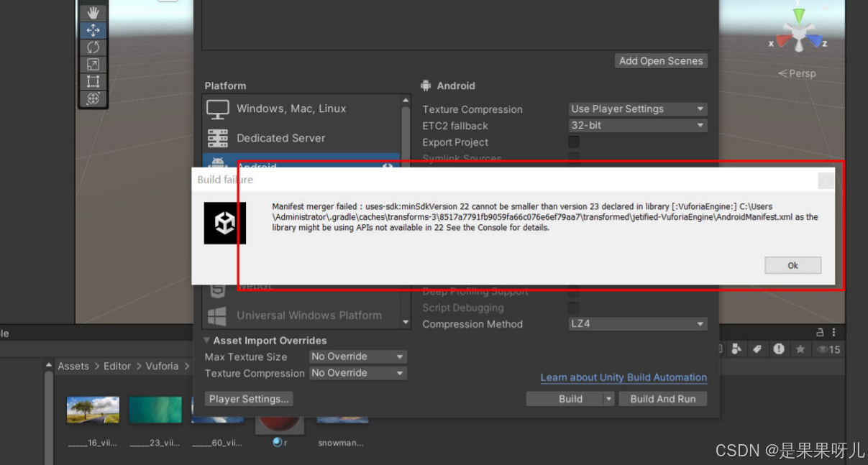Select the ____60_vii asset label
Image resolution: width=868 pixels, height=465 pixels.
[216, 443]
